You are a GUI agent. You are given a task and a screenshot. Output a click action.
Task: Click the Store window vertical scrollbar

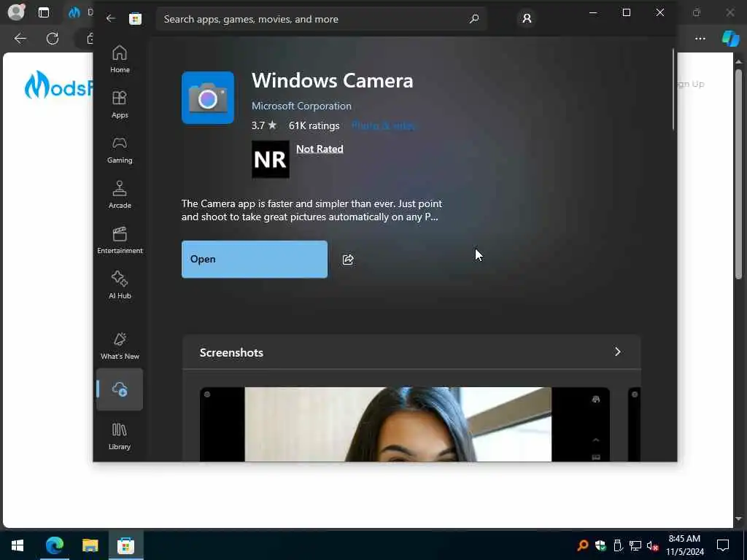[673, 90]
